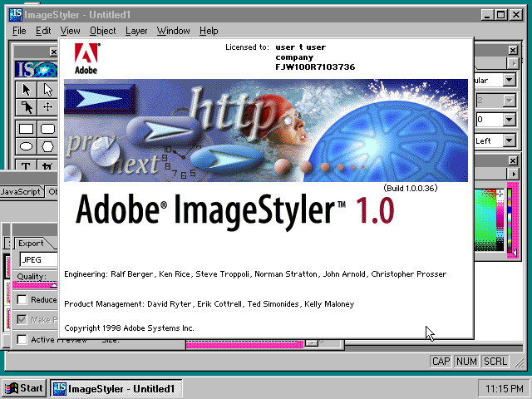Open the Edit menu
Viewport: 532px width, 399px height.
point(43,31)
